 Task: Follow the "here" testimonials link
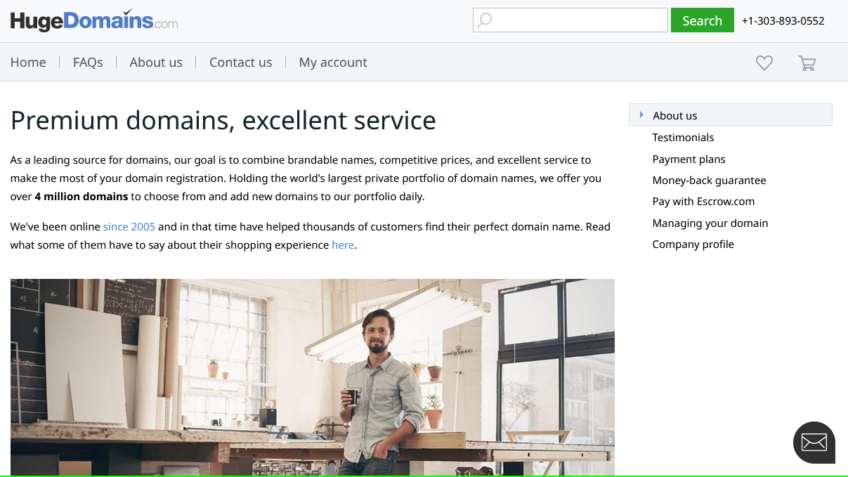(342, 245)
